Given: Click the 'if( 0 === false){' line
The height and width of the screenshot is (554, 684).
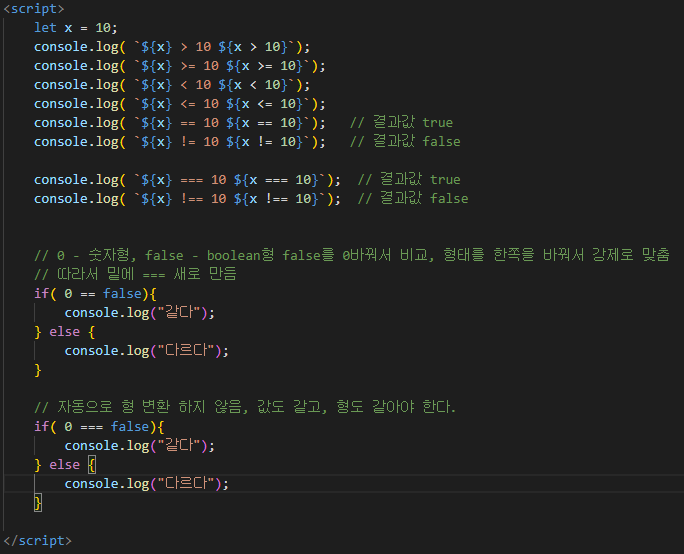Looking at the screenshot, I should point(99,427).
